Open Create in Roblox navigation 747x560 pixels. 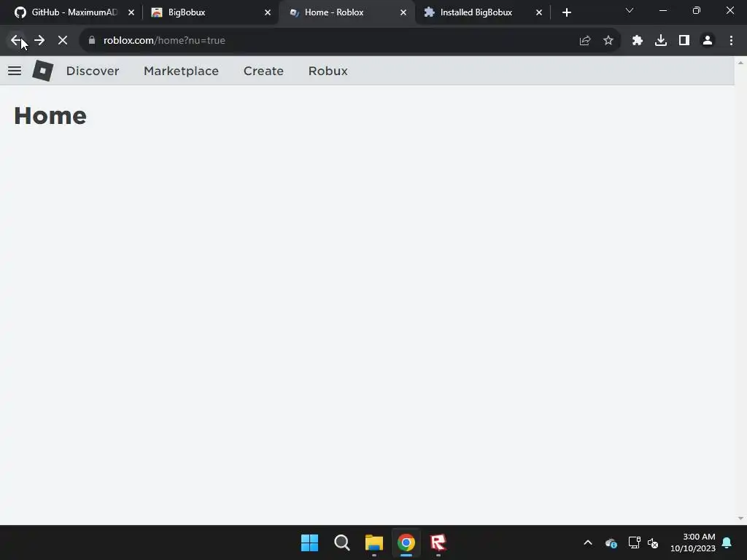263,71
